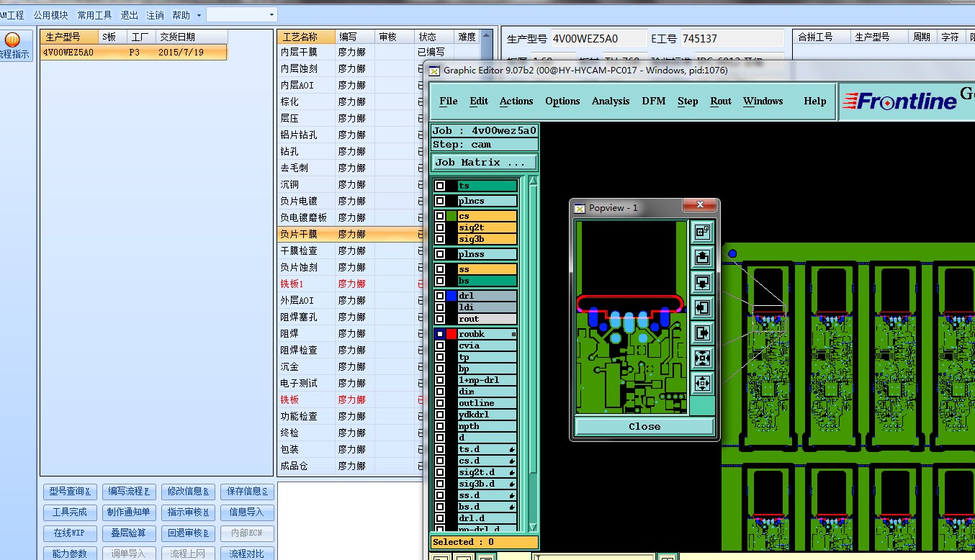Viewport: 975px width, 560px height.
Task: Click the 型号查询 button
Action: 70,492
